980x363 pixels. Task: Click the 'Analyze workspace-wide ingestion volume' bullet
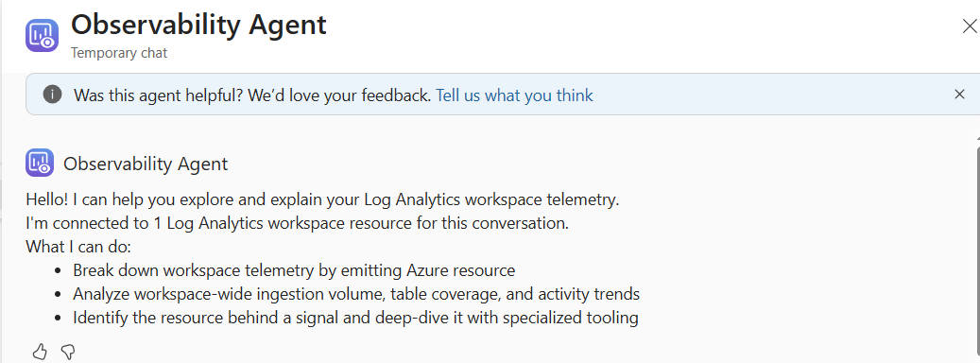[356, 294]
